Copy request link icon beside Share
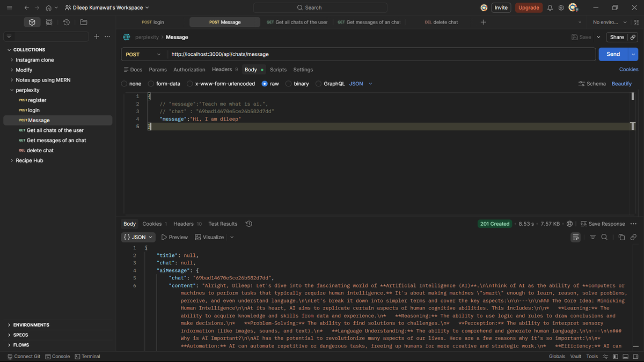 pyautogui.click(x=633, y=37)
